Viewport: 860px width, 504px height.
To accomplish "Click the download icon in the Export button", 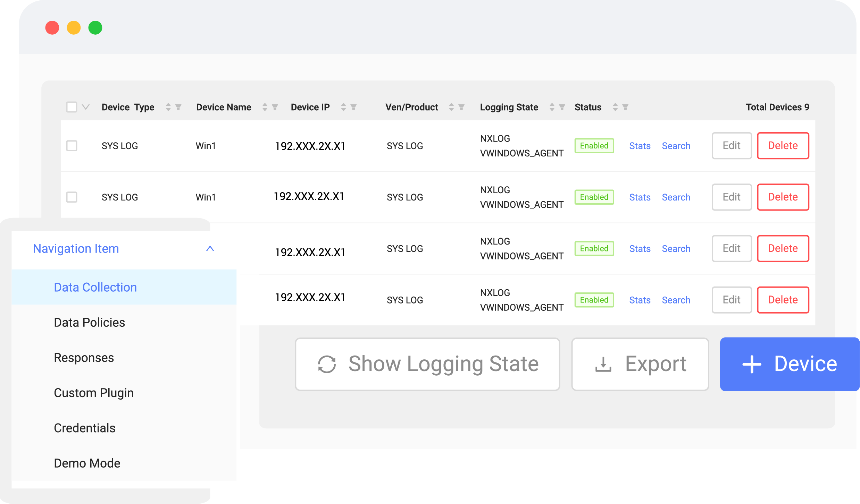I will coord(603,364).
